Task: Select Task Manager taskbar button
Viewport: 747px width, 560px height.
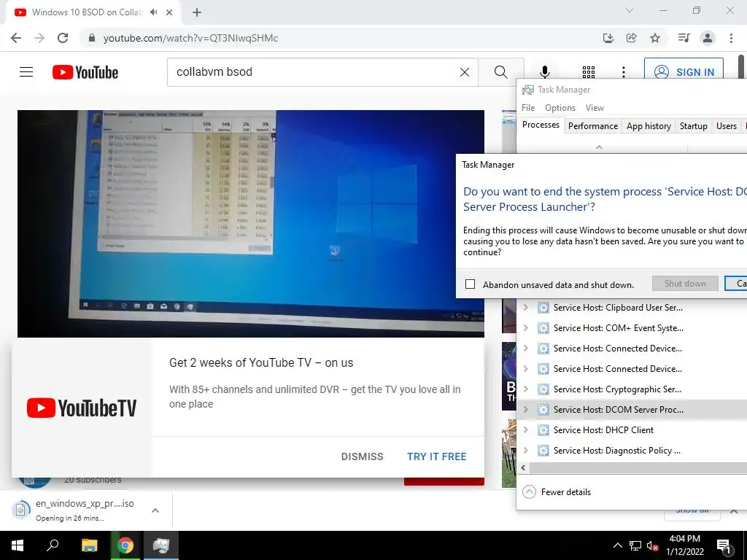Action: pos(161,545)
